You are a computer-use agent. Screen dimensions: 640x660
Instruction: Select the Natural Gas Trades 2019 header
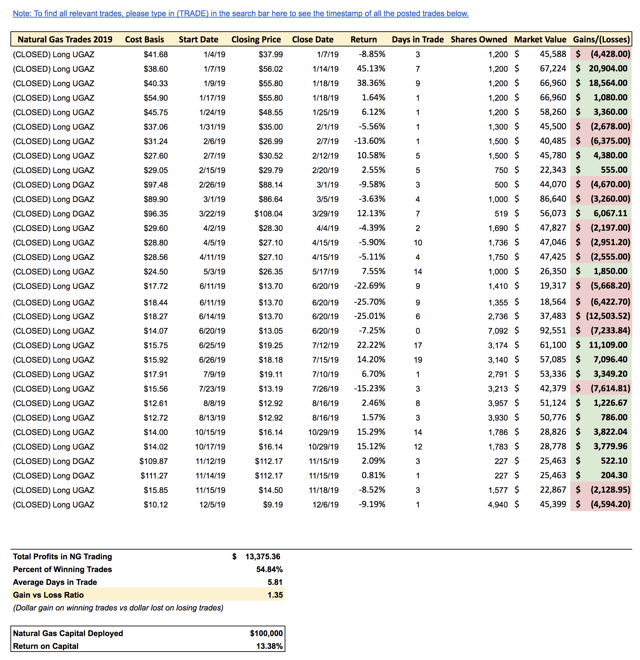pos(65,40)
